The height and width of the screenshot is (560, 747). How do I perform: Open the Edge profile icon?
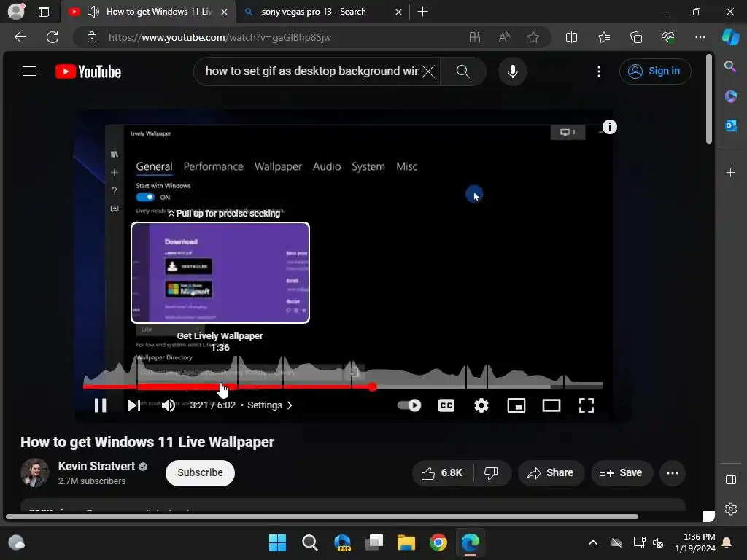(16, 11)
